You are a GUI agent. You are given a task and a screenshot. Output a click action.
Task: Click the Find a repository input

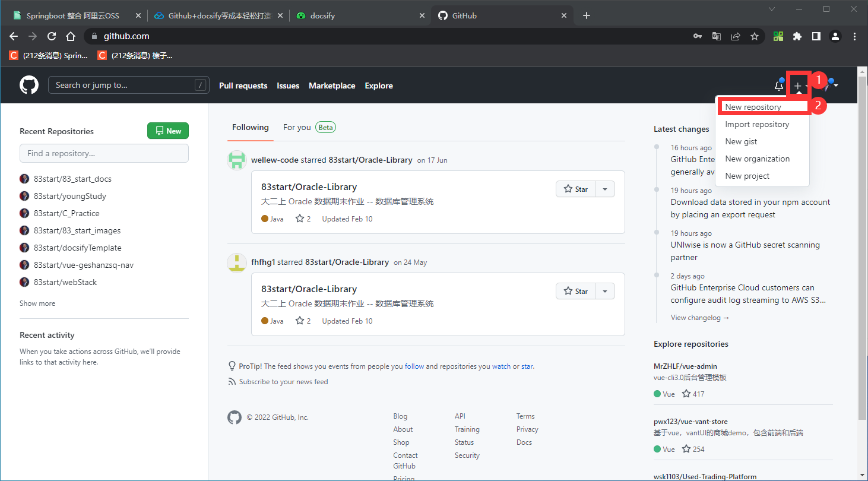(104, 153)
